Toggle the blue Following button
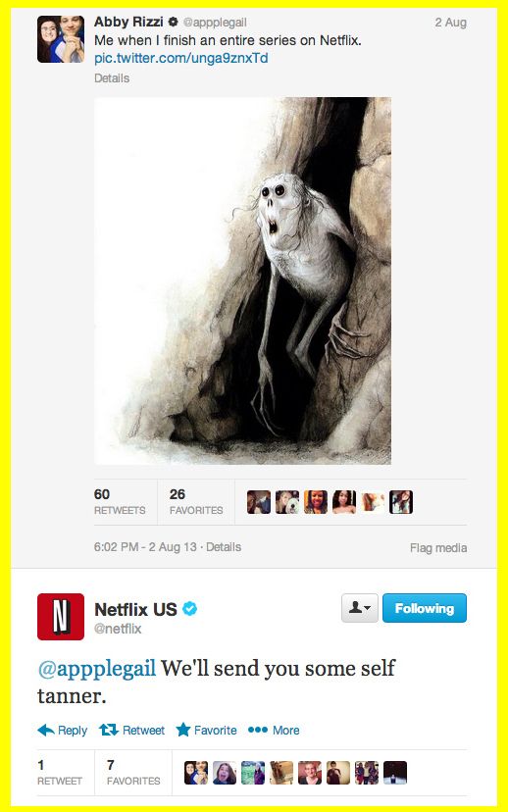This screenshot has height=812, width=508. coord(424,608)
